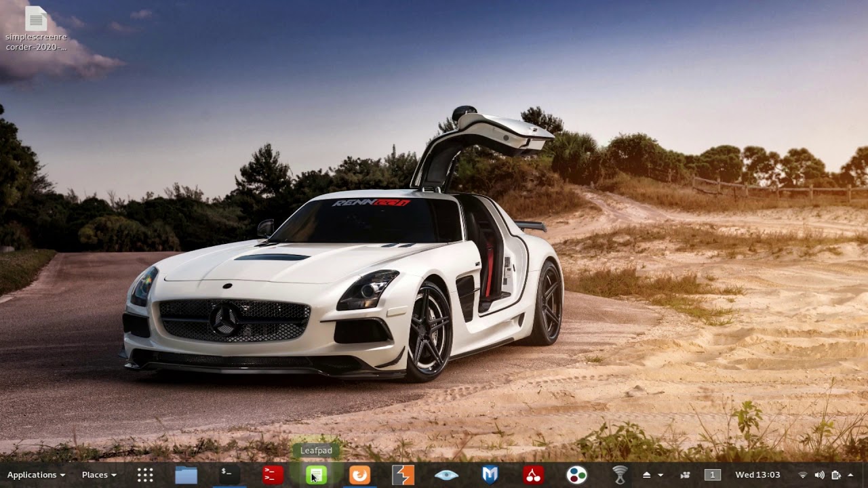Launch the orange Firefox browser icon
The height and width of the screenshot is (488, 868).
point(359,475)
